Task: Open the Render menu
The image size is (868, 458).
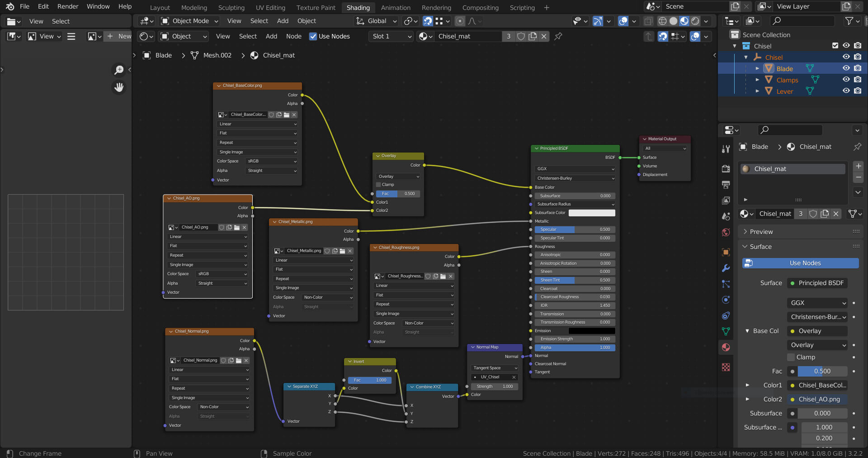Action: pyautogui.click(x=68, y=6)
